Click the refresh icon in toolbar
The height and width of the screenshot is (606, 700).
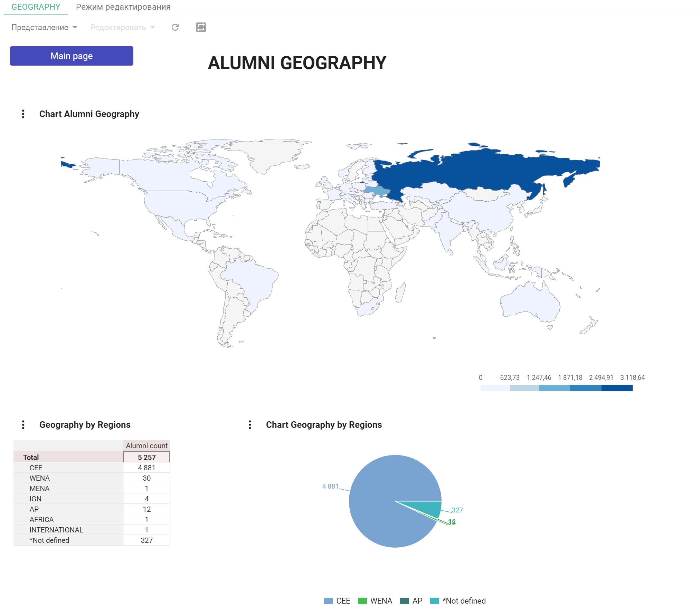click(x=175, y=27)
